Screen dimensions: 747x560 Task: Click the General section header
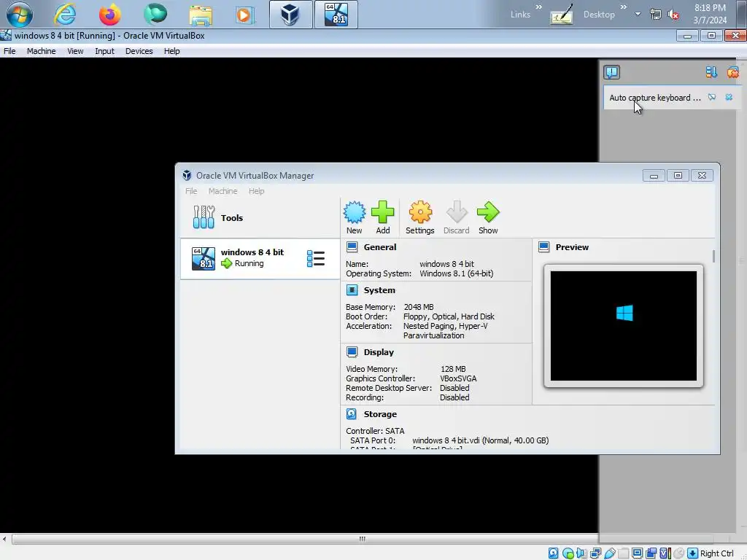click(379, 247)
